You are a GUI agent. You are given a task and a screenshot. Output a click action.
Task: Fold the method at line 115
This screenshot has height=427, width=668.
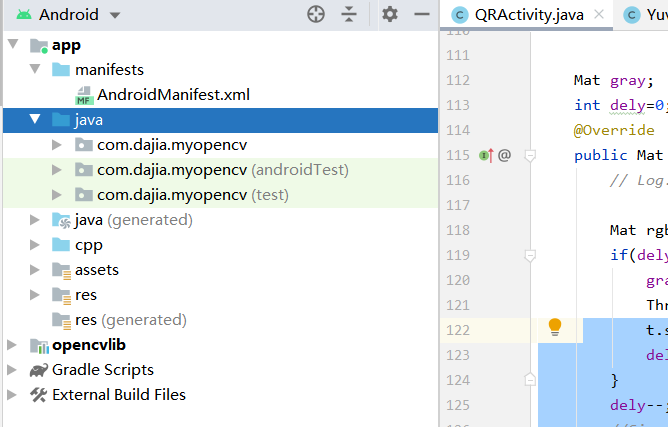point(530,156)
